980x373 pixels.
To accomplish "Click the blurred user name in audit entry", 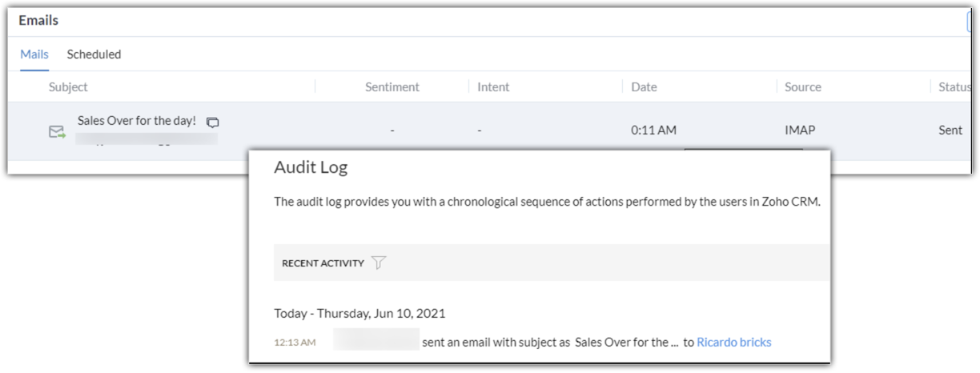I will [376, 339].
